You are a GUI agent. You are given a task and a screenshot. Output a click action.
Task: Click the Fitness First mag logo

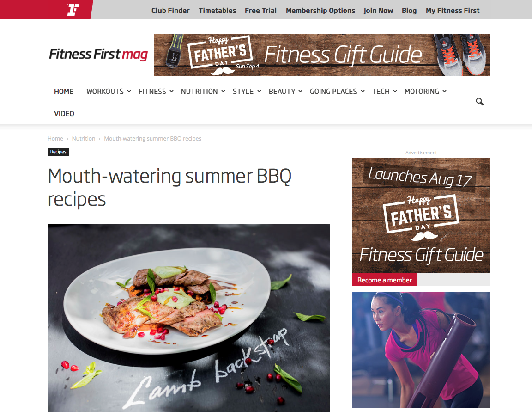point(98,55)
